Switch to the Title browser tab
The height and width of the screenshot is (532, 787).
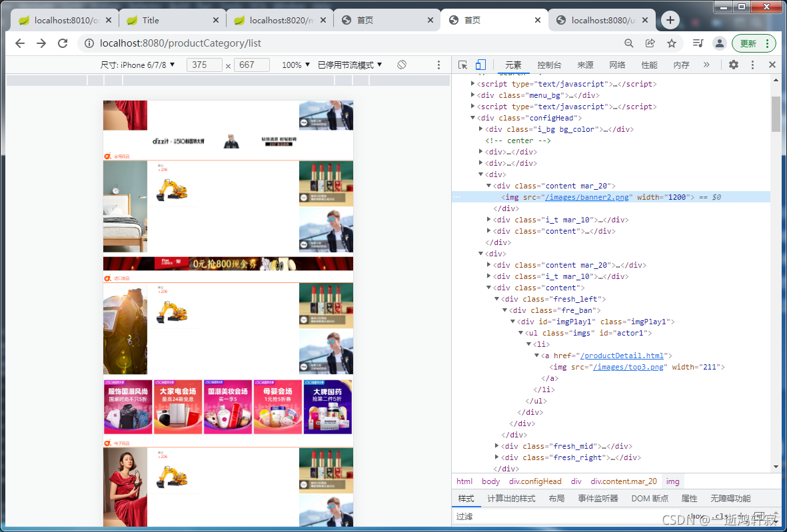click(x=172, y=21)
